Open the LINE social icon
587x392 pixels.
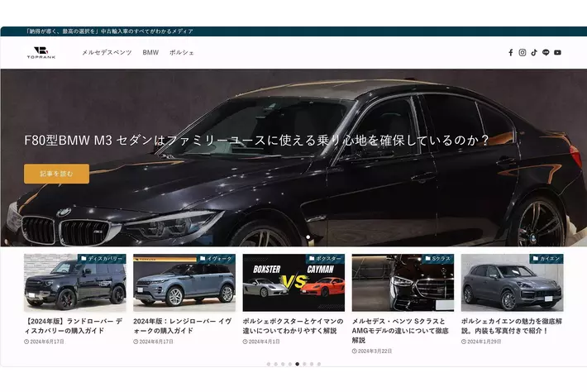tap(546, 52)
